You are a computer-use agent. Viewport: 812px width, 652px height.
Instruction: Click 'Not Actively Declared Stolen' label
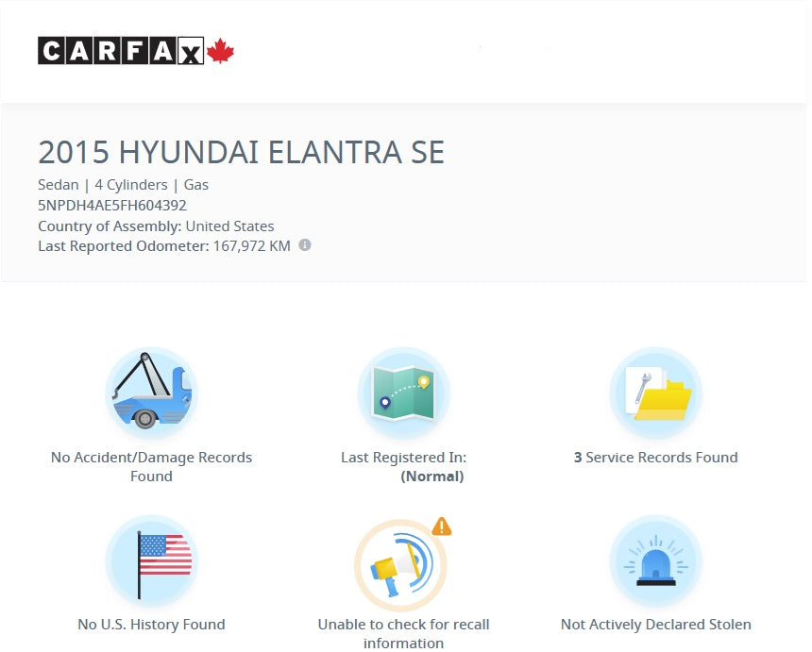point(655,625)
